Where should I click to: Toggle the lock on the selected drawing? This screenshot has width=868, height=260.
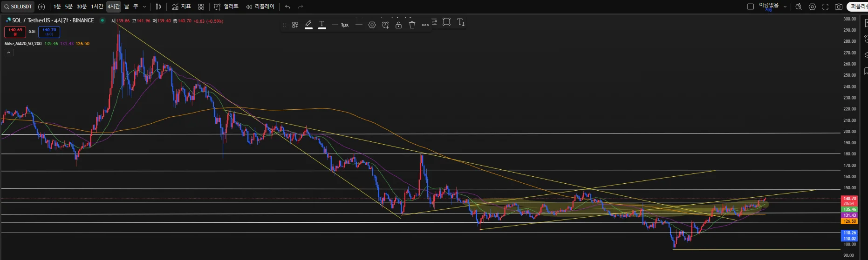coord(398,25)
